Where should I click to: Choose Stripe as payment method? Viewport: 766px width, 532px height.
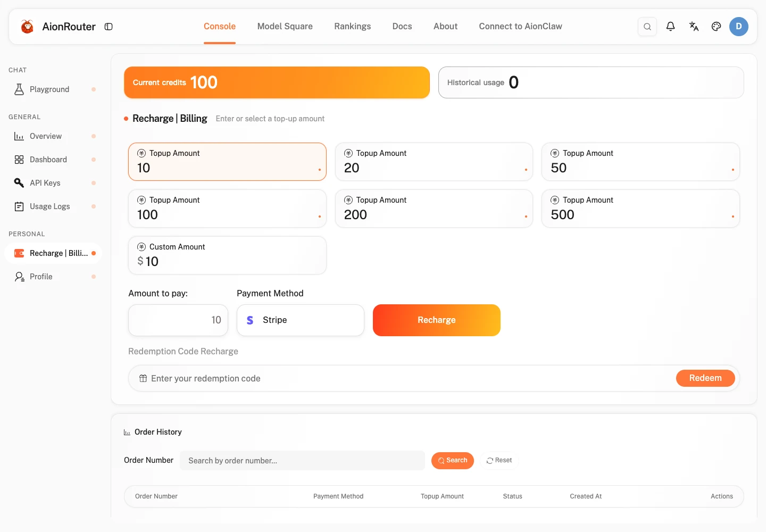(x=301, y=320)
